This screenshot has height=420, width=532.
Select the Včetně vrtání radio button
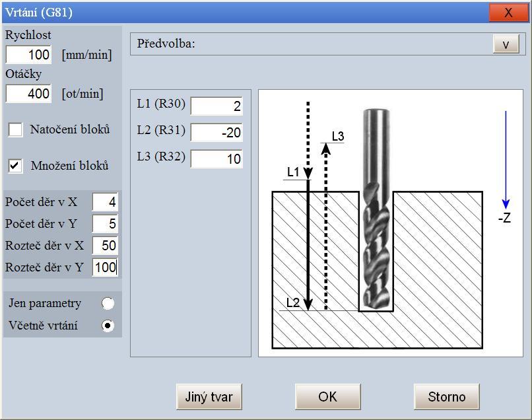[x=108, y=326]
